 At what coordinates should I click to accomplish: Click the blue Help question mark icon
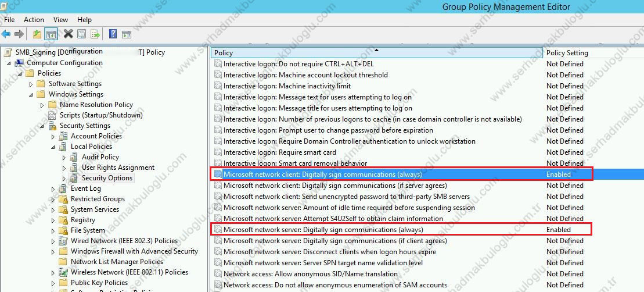click(113, 34)
